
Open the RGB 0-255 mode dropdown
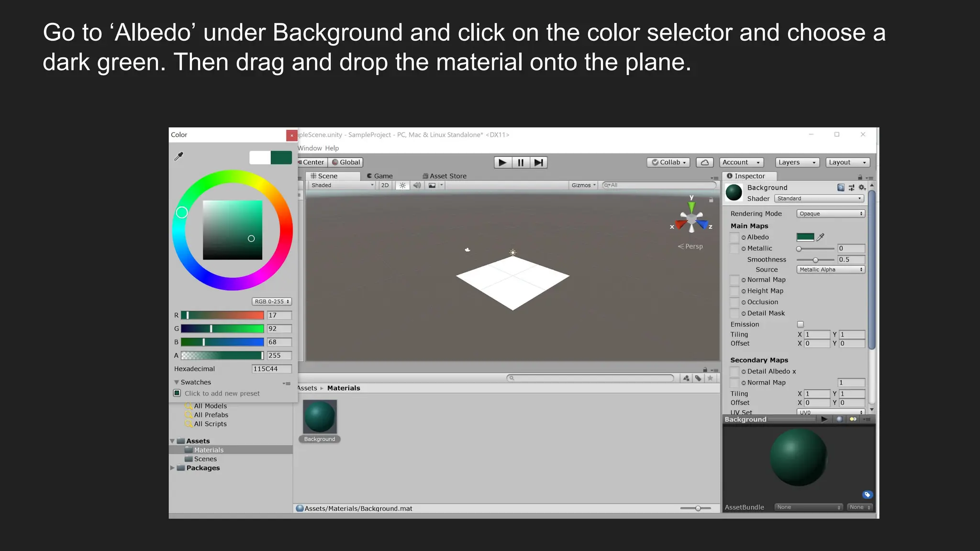coord(272,301)
